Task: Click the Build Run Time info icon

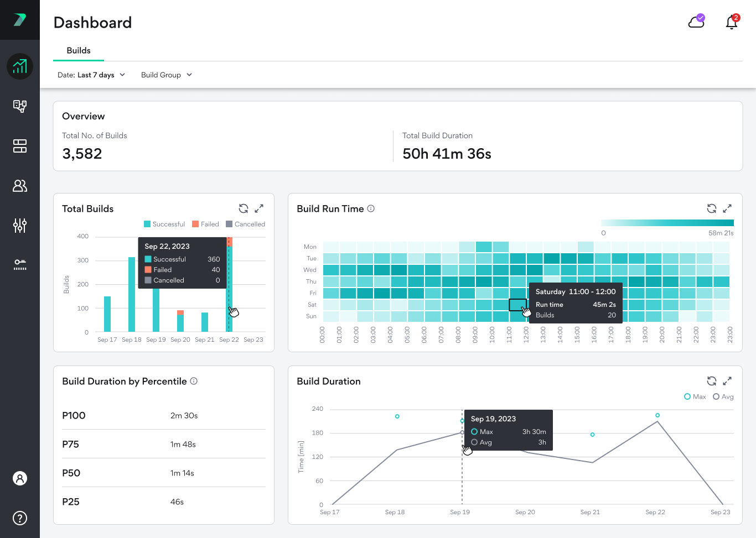Action: tap(371, 208)
